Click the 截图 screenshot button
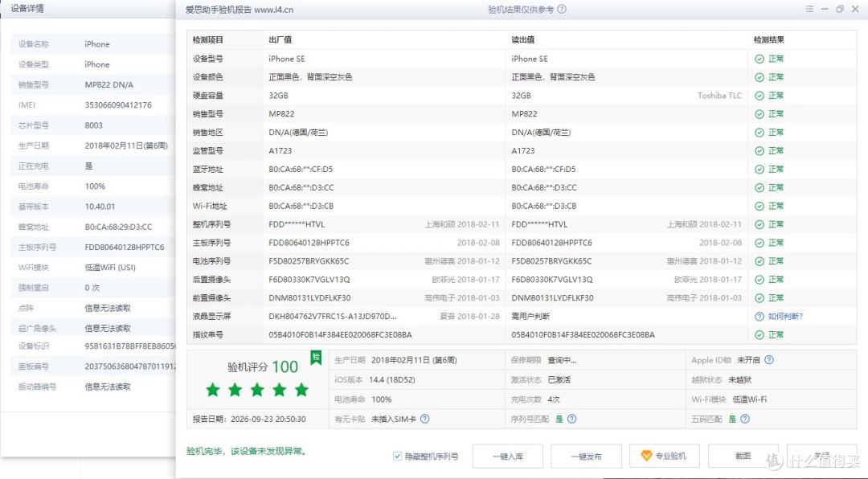The width and height of the screenshot is (868, 479). point(743,456)
